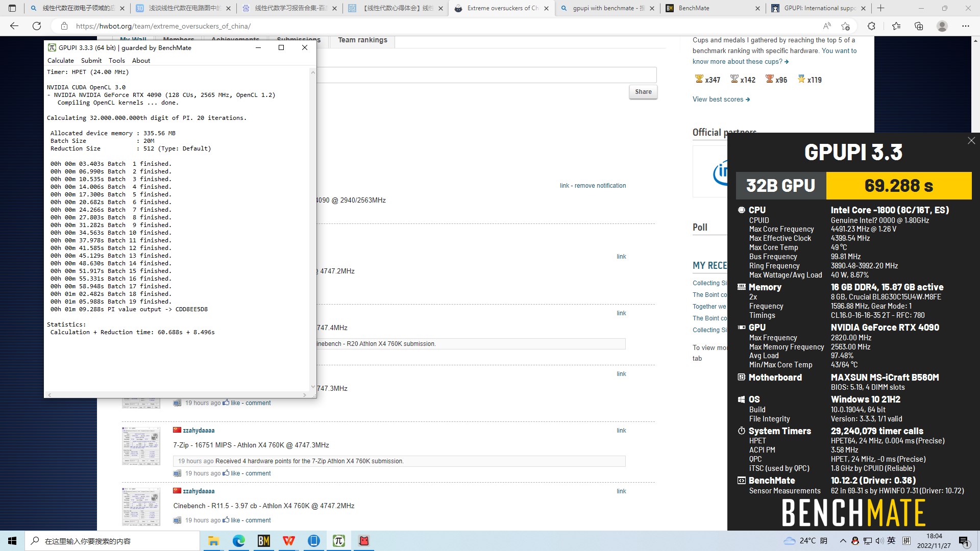Open the QQ penguin tray icon
This screenshot has height=551, width=980.
855,541
